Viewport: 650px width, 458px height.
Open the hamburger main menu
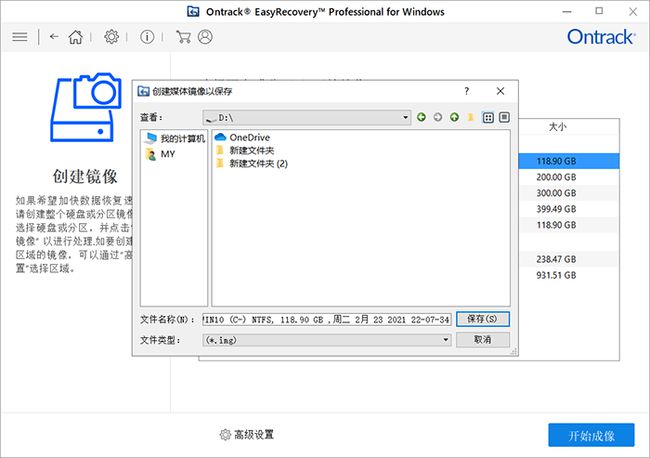coord(20,36)
